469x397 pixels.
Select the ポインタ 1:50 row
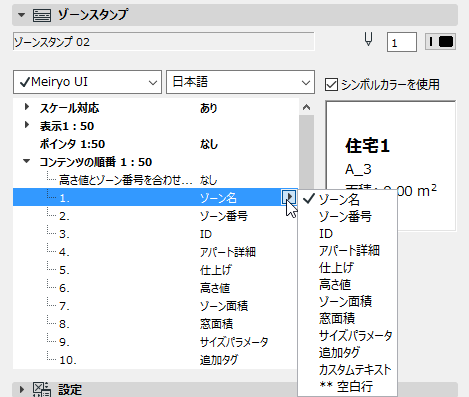(x=156, y=144)
